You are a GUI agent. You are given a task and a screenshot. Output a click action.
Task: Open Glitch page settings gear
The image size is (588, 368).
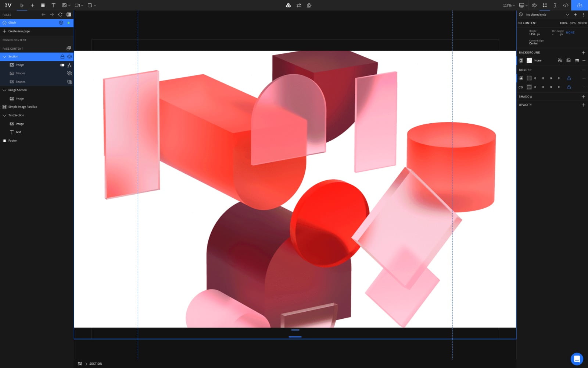(61, 23)
